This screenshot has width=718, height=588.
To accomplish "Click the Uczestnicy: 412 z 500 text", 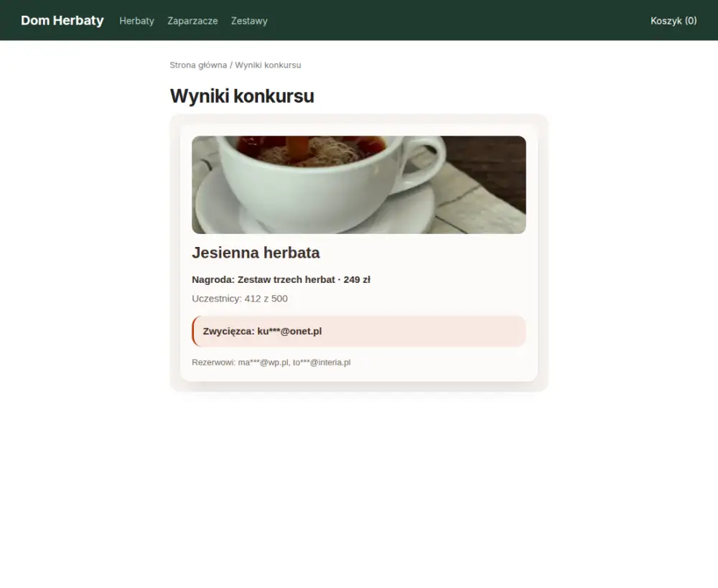I will (x=240, y=299).
